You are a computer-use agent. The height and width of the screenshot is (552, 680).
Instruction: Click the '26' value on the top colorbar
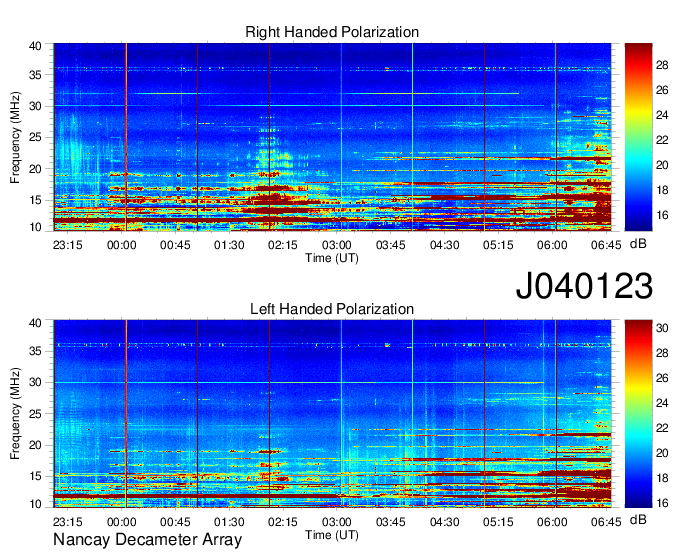click(662, 90)
